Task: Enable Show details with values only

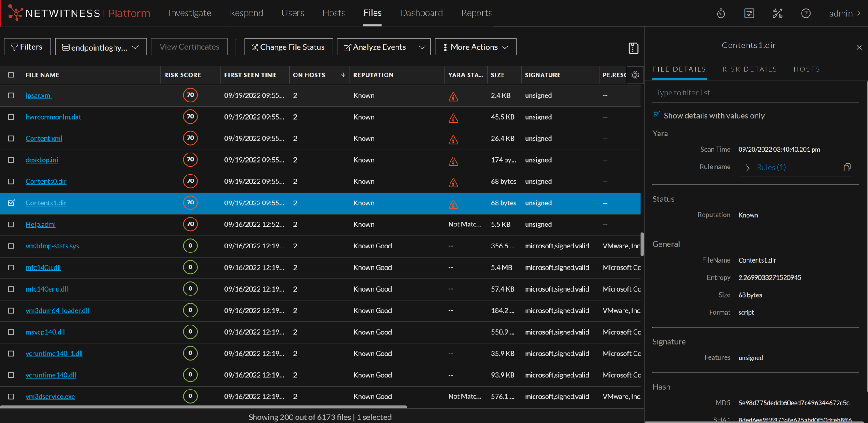Action: pos(657,114)
